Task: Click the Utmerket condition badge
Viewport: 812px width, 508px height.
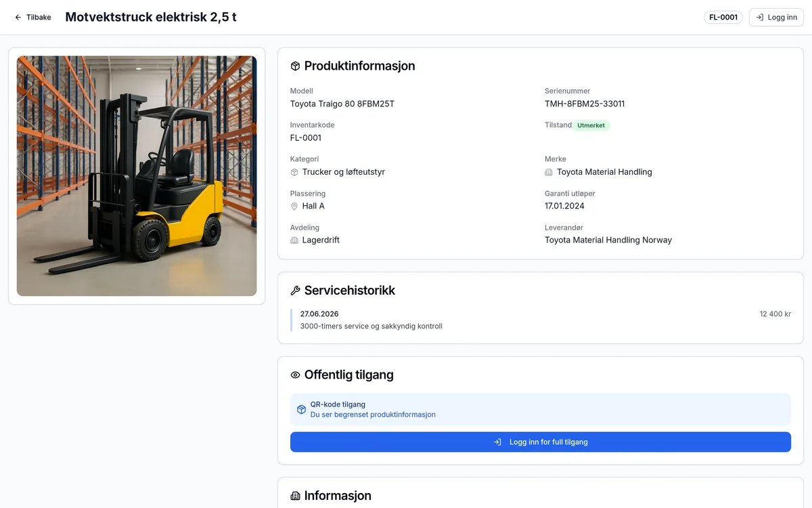Action: pos(591,125)
